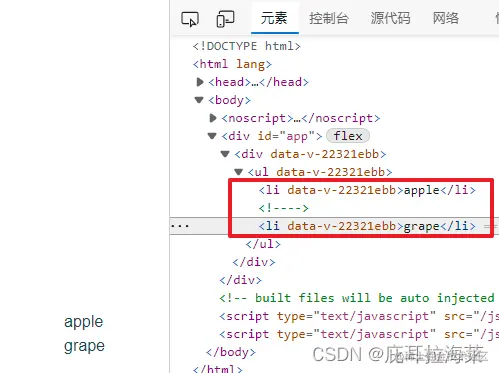
Task: Switch to the 元素 tab
Action: pyautogui.click(x=274, y=18)
